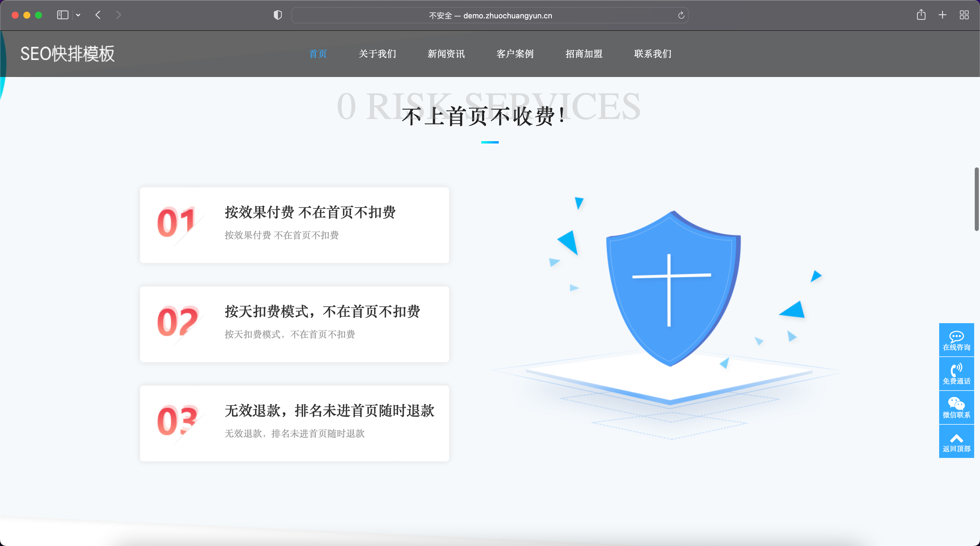Image resolution: width=980 pixels, height=546 pixels.
Task: Open the sidebar options dropdown arrow
Action: (78, 15)
